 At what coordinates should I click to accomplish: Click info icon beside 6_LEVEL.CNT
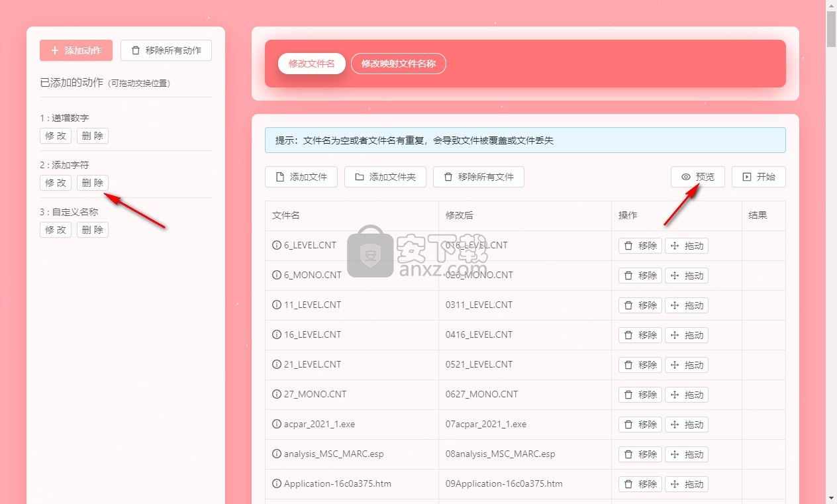(x=277, y=245)
